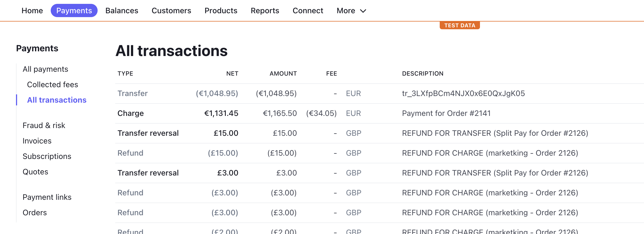Open the Home tab
644x234 pixels.
[32, 10]
